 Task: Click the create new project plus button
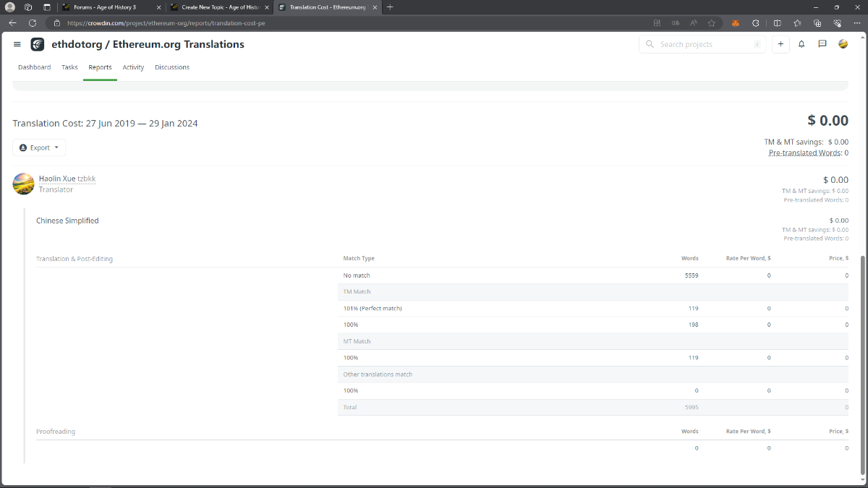pyautogui.click(x=780, y=44)
